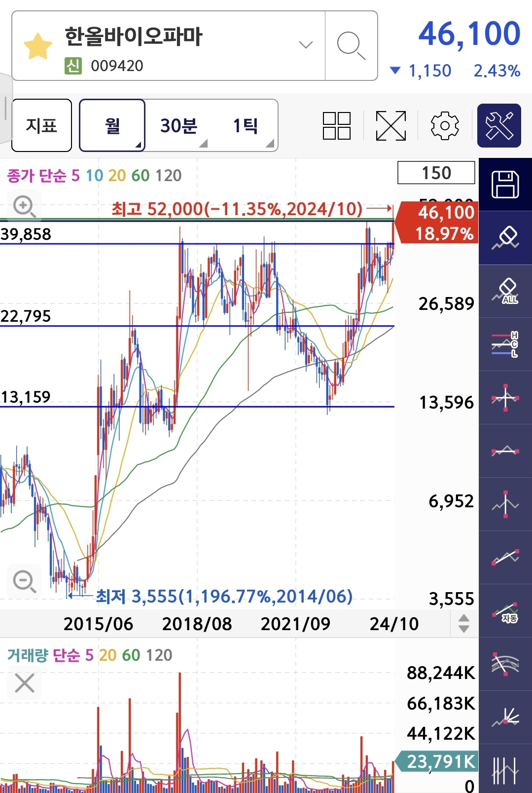Click the 13,159 horizontal line label
532x793 pixels.
click(x=26, y=397)
